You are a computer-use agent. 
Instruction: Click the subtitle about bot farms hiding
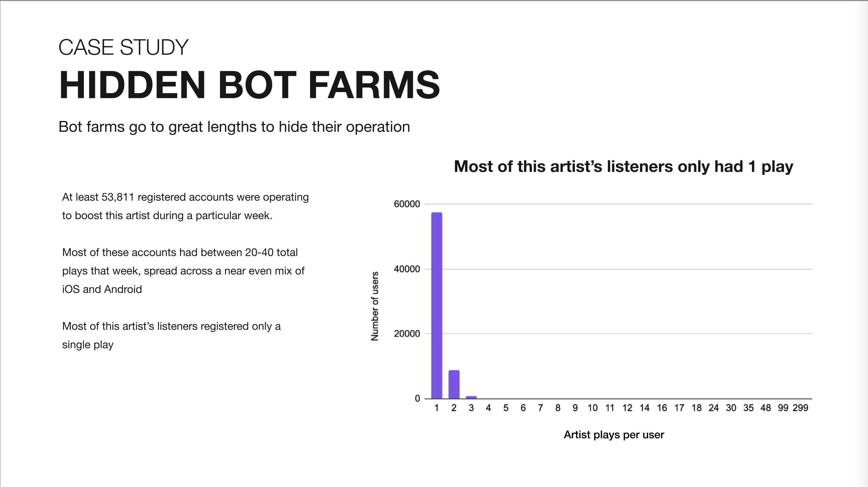click(234, 127)
